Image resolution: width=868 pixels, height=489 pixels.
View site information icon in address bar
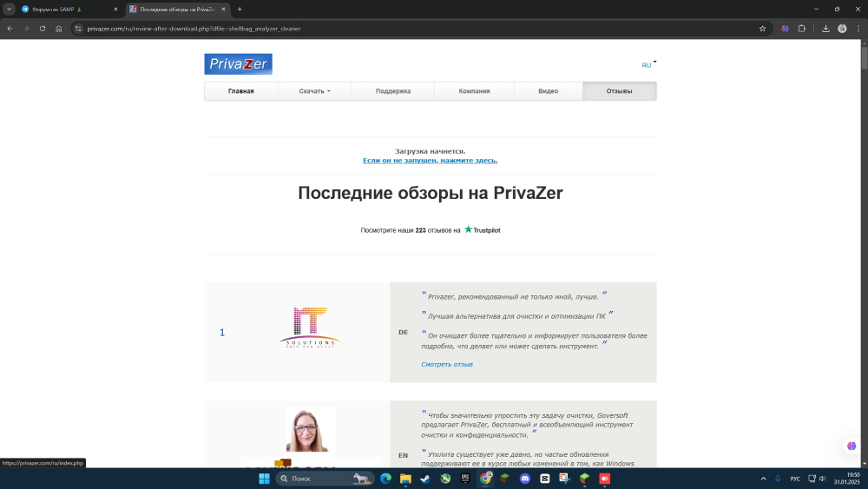78,29
